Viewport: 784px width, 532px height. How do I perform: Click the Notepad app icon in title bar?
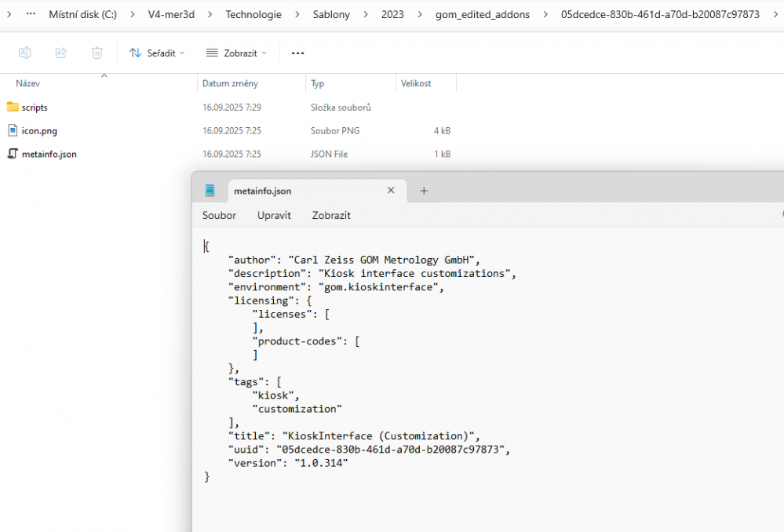[x=210, y=191]
